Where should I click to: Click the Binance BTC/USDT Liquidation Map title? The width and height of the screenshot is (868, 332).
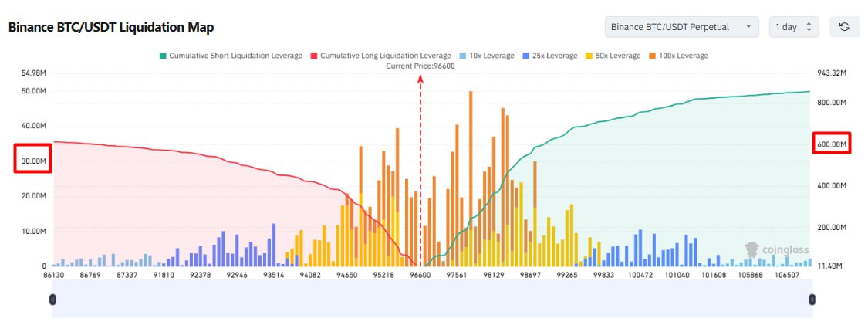(x=111, y=27)
